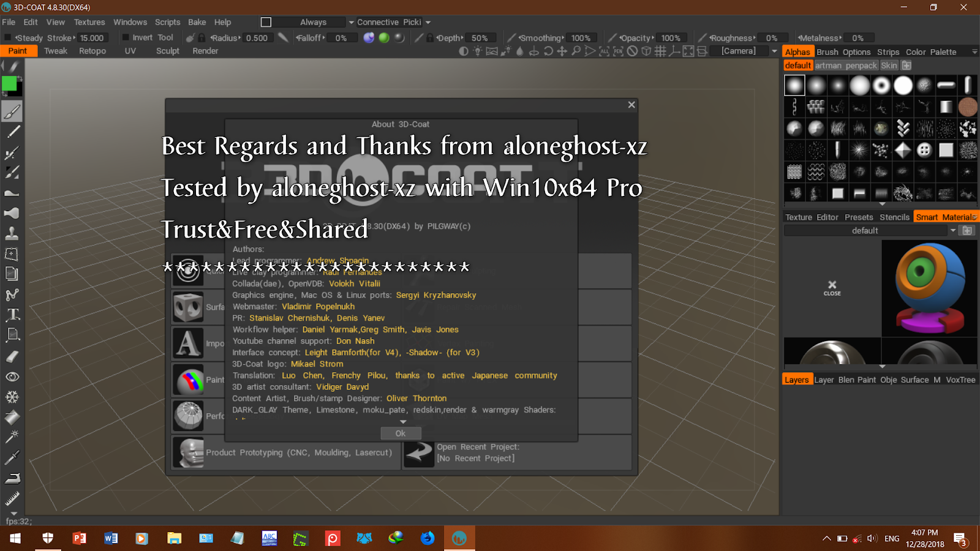Select the color picker eyedropper tool
Viewport: 980px width, 551px height.
[x=12, y=457]
